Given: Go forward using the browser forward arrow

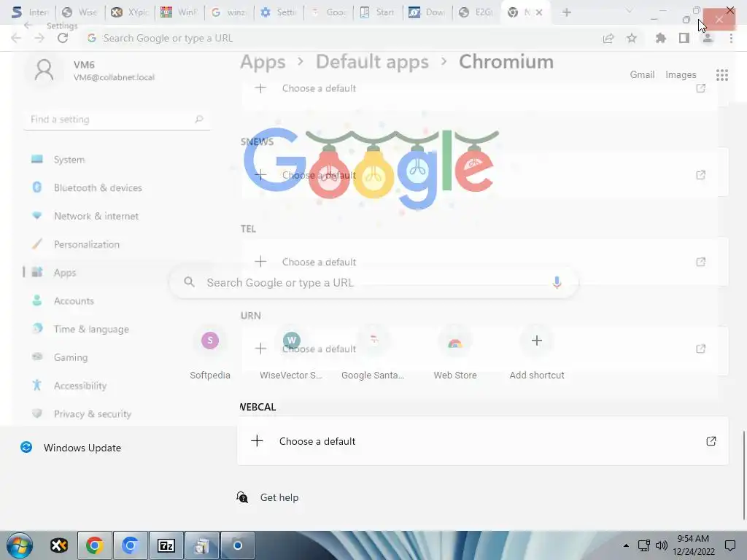Looking at the screenshot, I should click(x=39, y=38).
